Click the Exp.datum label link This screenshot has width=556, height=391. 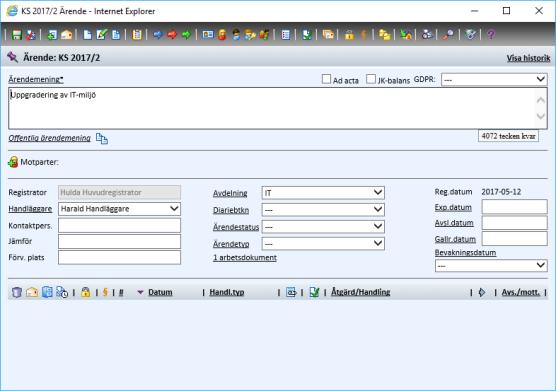pos(453,207)
